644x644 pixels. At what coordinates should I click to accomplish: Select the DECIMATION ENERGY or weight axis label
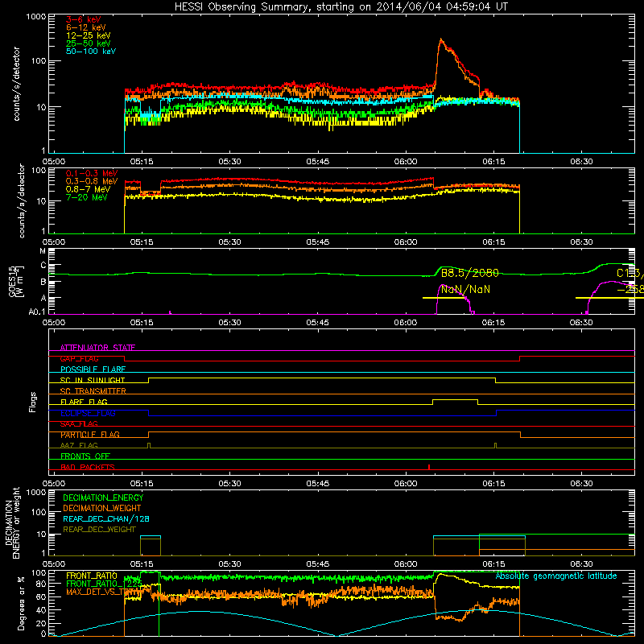point(12,522)
